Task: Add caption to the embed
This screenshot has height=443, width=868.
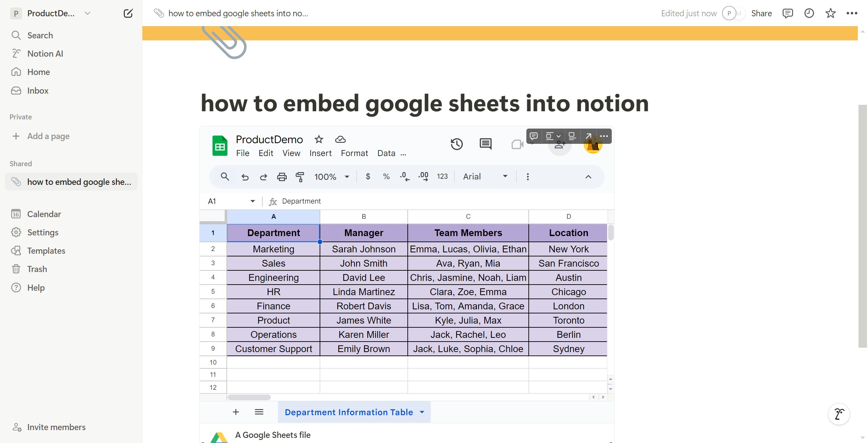Action: click(x=572, y=136)
